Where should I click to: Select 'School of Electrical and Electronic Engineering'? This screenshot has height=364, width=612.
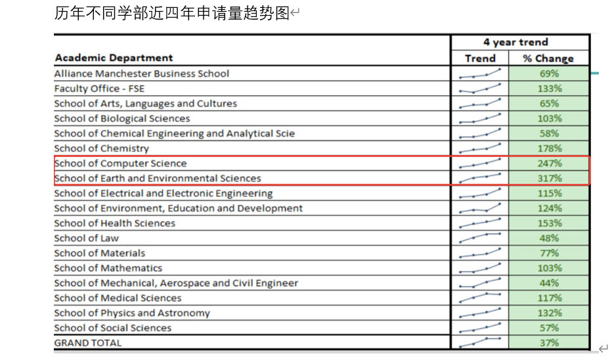[163, 193]
